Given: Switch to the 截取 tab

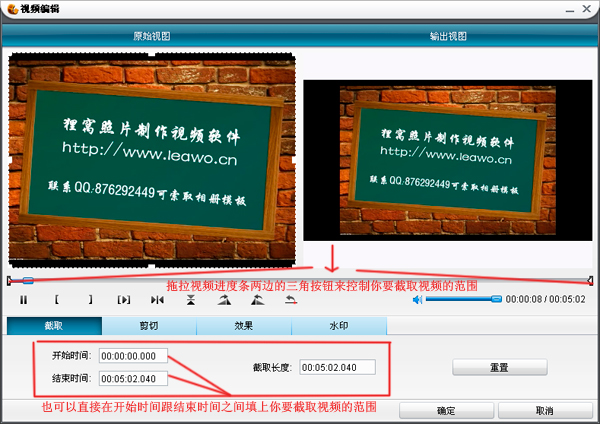Looking at the screenshot, I should point(54,326).
